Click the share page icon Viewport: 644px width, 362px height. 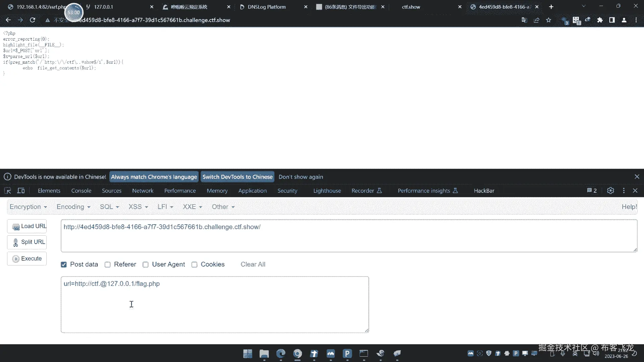pyautogui.click(x=536, y=20)
